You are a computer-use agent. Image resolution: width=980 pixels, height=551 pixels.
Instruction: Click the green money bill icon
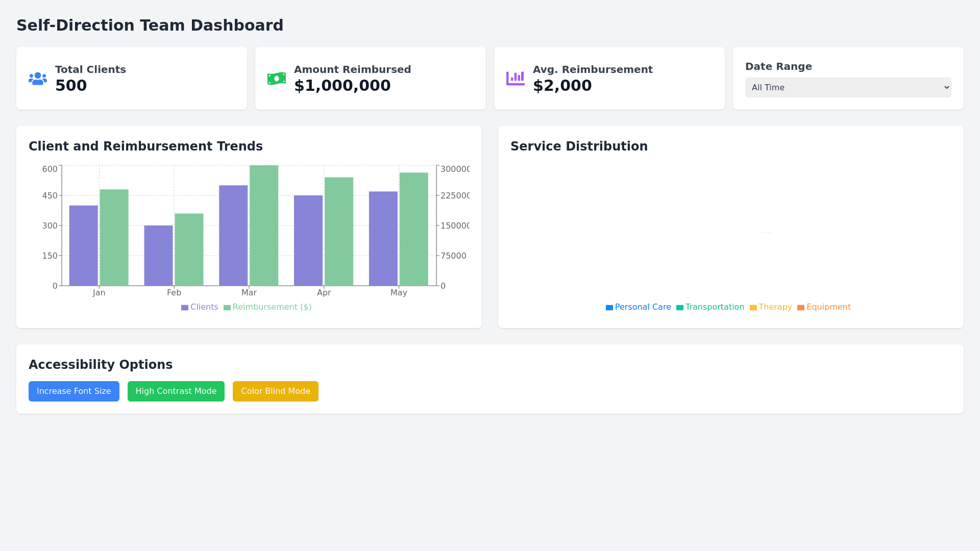point(277,79)
